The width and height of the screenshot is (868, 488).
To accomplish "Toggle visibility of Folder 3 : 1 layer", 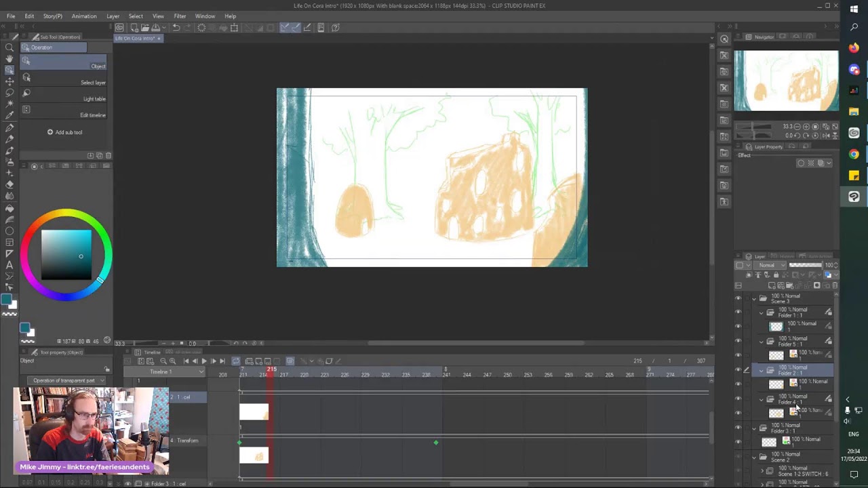I will tap(738, 428).
